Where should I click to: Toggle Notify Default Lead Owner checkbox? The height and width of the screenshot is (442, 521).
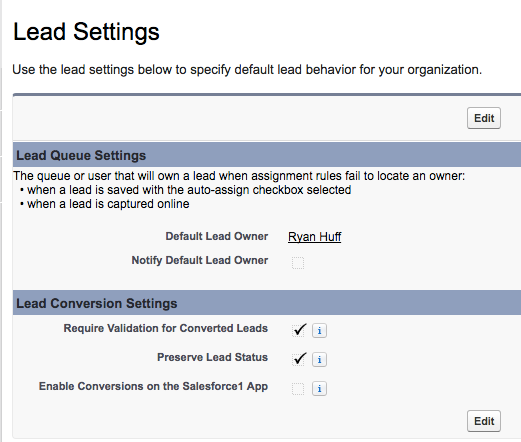click(x=298, y=263)
